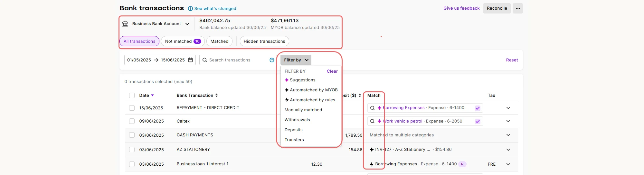Tick the checkbox for AZ STATIONERY row
The height and width of the screenshot is (175, 644).
pos(132,150)
